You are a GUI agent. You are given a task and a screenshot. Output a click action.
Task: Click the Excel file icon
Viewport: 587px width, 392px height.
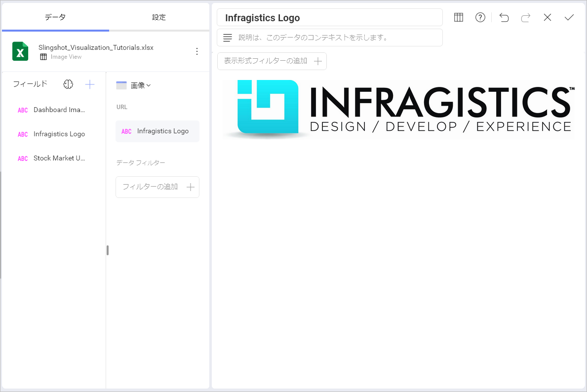[20, 51]
